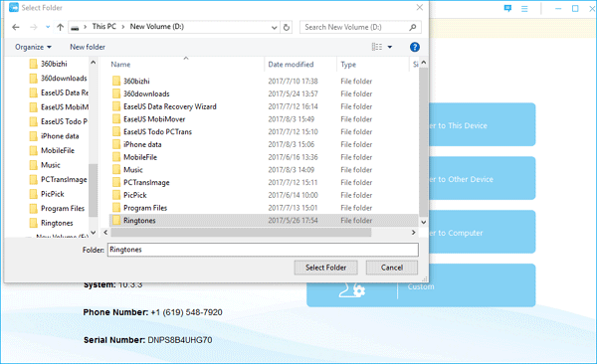Click horizontal scrollbar left arrow

tap(105, 233)
